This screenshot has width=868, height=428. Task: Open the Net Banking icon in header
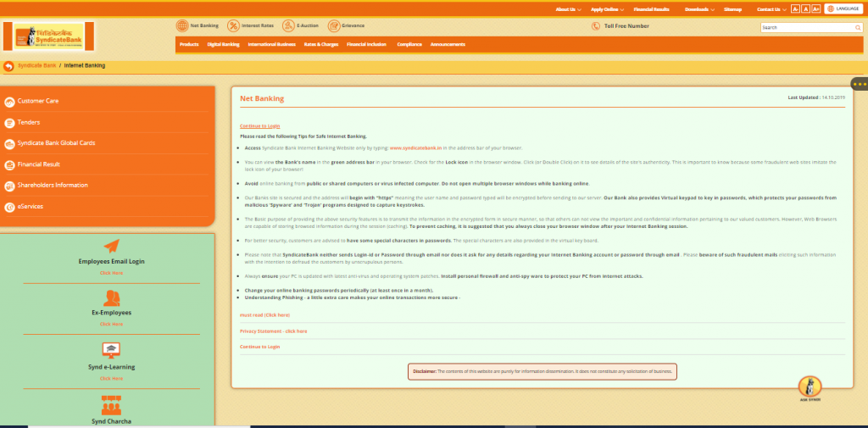click(182, 25)
